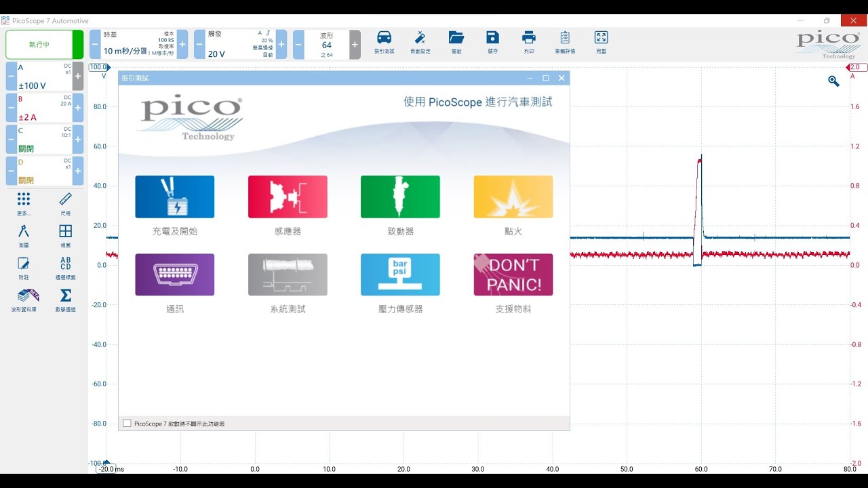Open channel A ±100 V settings
This screenshot has width=868, height=488.
[44, 77]
